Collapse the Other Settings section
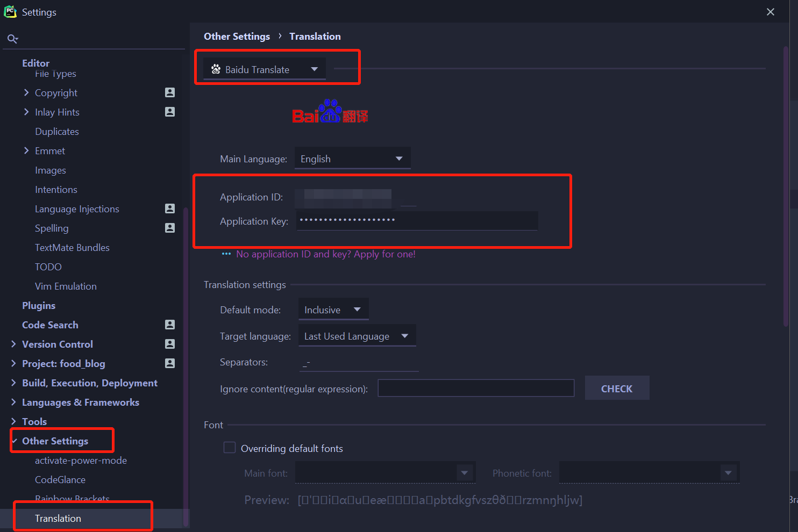798x532 pixels. tap(15, 441)
